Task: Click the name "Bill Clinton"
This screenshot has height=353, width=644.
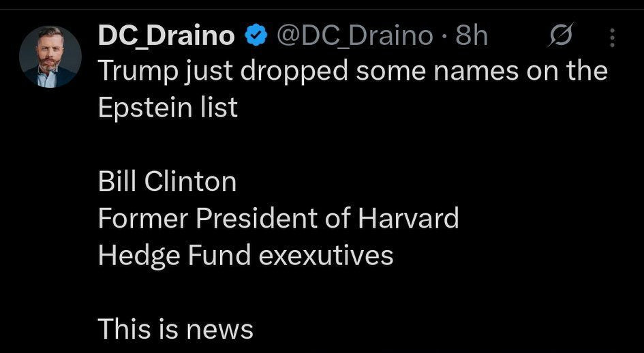Action: coord(167,182)
